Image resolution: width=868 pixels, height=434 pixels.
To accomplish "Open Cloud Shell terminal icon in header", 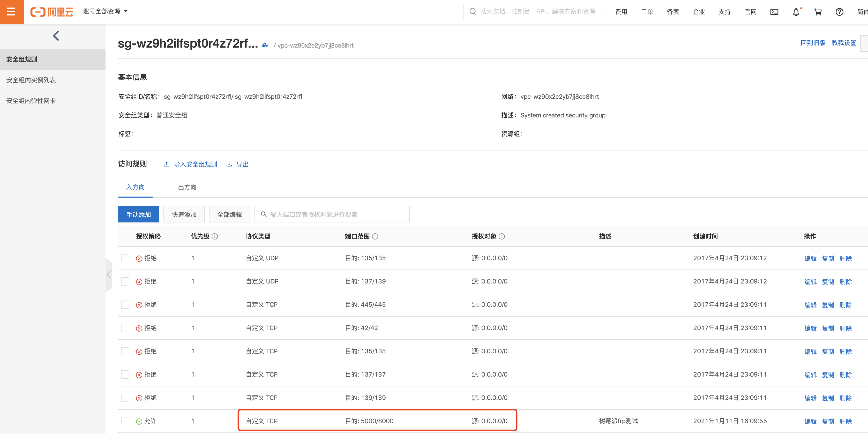I will pyautogui.click(x=774, y=12).
